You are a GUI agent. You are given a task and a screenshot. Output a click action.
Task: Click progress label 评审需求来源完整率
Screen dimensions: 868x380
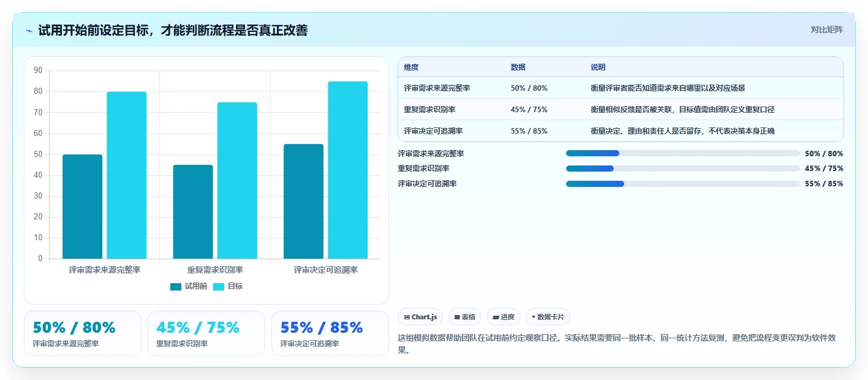431,153
